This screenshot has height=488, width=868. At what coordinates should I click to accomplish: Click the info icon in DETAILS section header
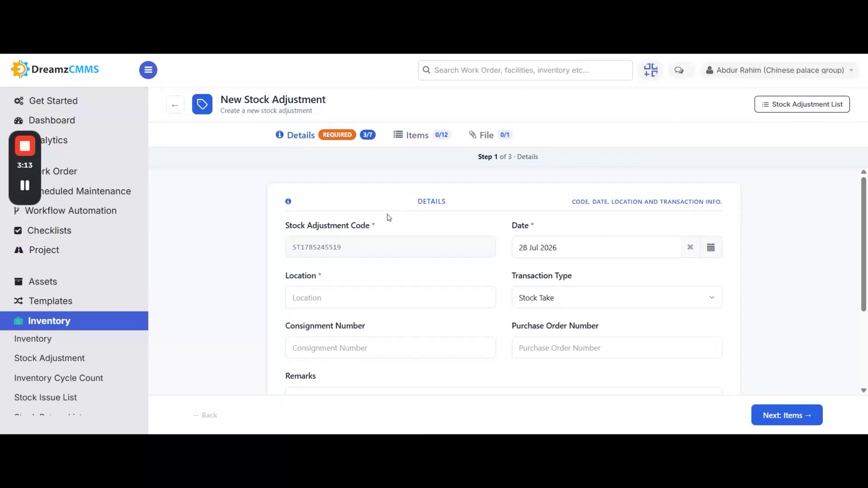(x=288, y=201)
